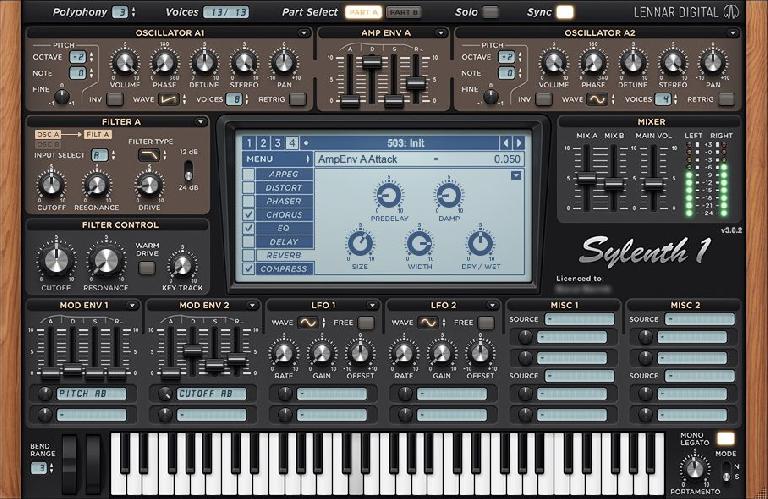Viewport: 768px width, 499px height.
Task: Toggle the Warm Drive button
Action: tap(146, 268)
